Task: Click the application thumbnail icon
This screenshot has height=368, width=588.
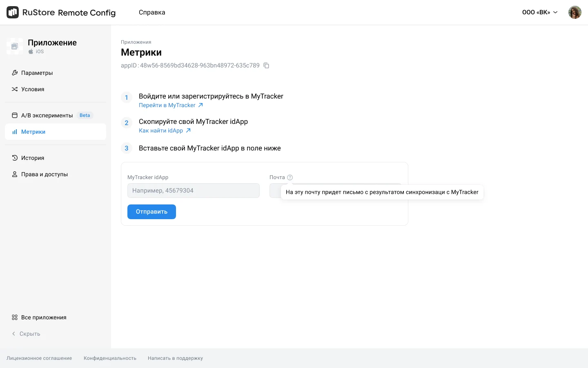Action: coord(15,46)
